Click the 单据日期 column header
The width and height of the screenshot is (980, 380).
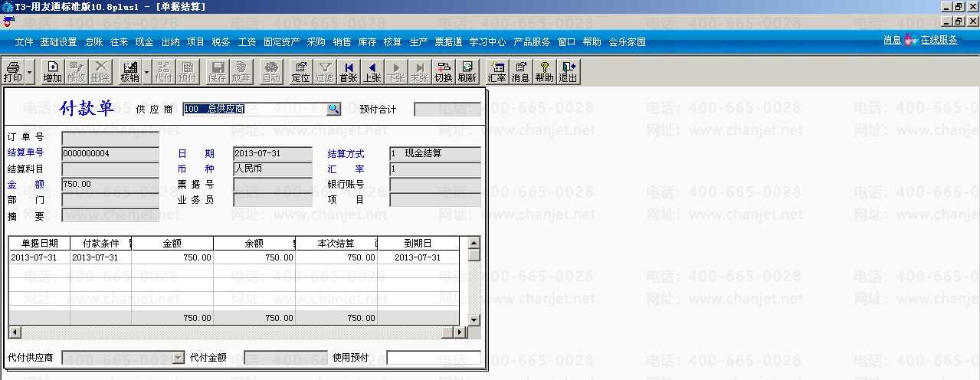point(39,243)
